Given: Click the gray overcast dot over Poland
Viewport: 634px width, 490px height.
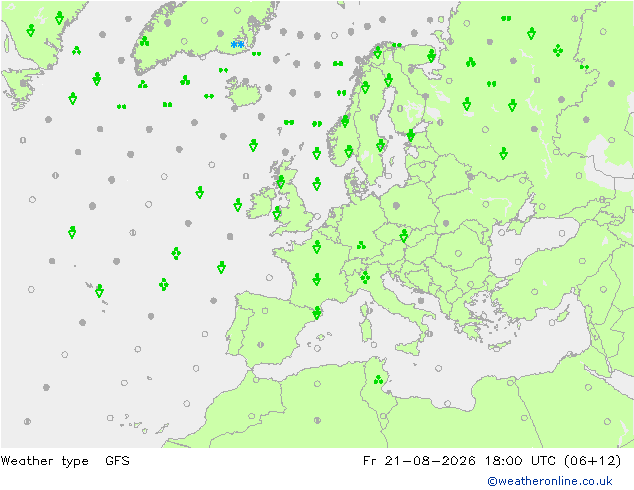Looking at the screenshot, I should (396, 206).
